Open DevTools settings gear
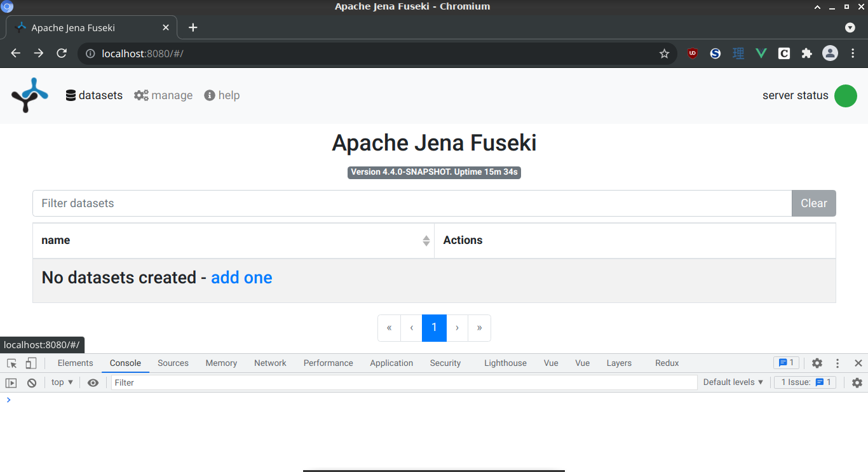 coord(817,363)
